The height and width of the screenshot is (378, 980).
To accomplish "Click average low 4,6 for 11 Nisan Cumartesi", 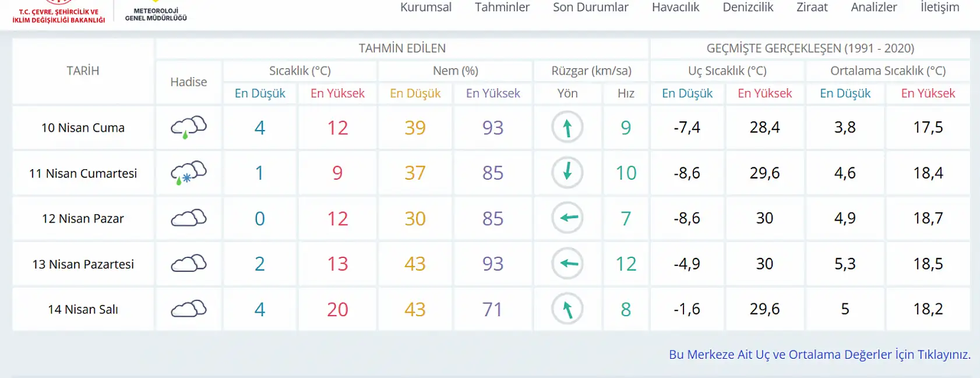I will pos(845,173).
